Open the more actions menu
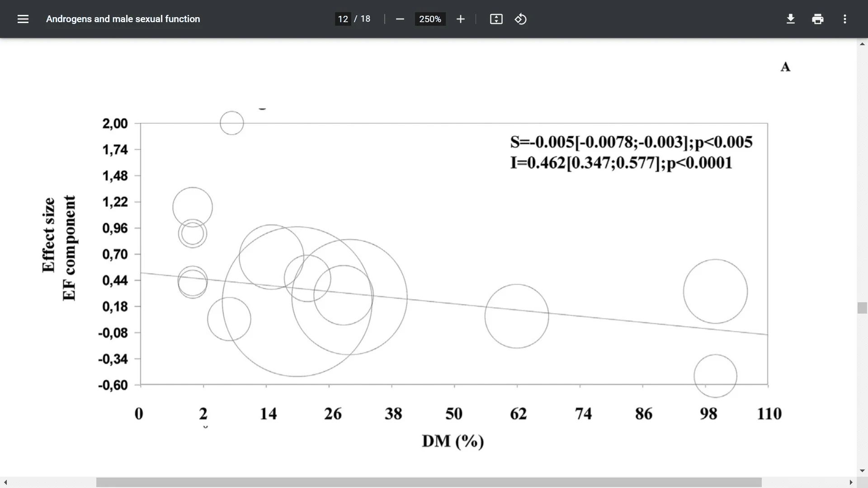Screen dimensions: 868x488 click(x=844, y=19)
